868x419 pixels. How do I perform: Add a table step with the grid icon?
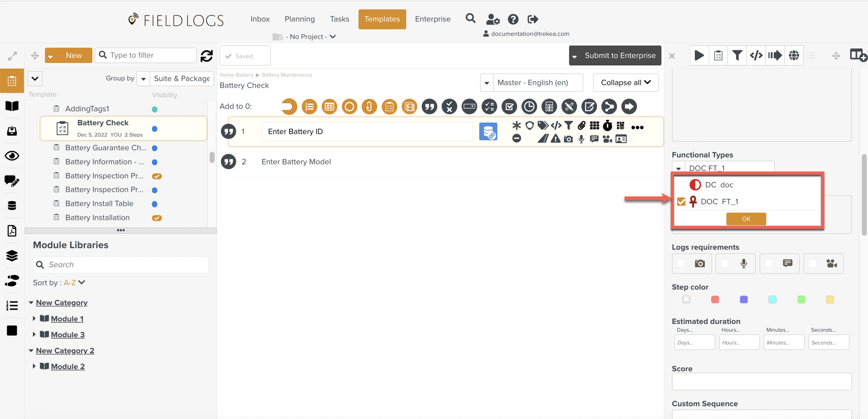tap(329, 106)
